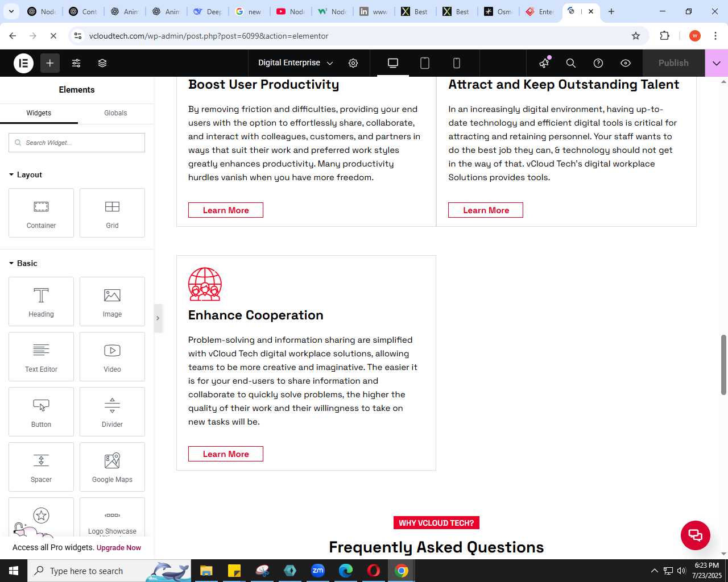Select the Video widget
This screenshot has height=582, width=728.
pos(112,356)
